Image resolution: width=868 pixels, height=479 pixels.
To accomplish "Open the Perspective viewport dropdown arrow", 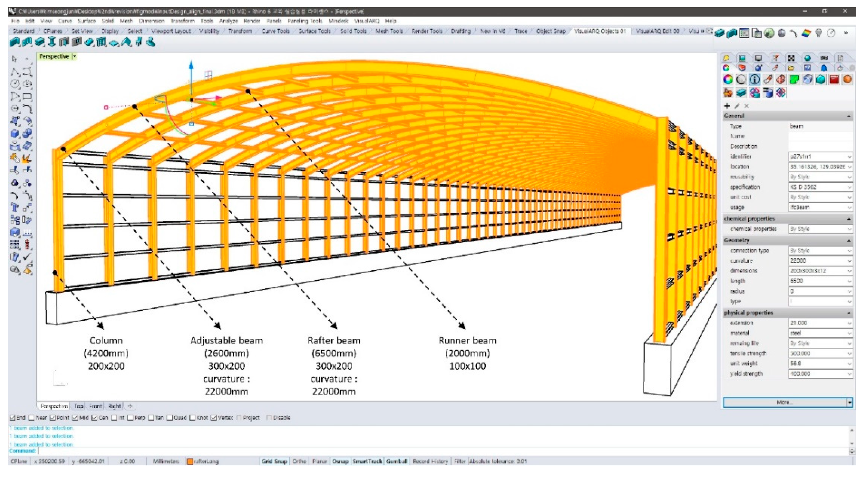I will (74, 57).
